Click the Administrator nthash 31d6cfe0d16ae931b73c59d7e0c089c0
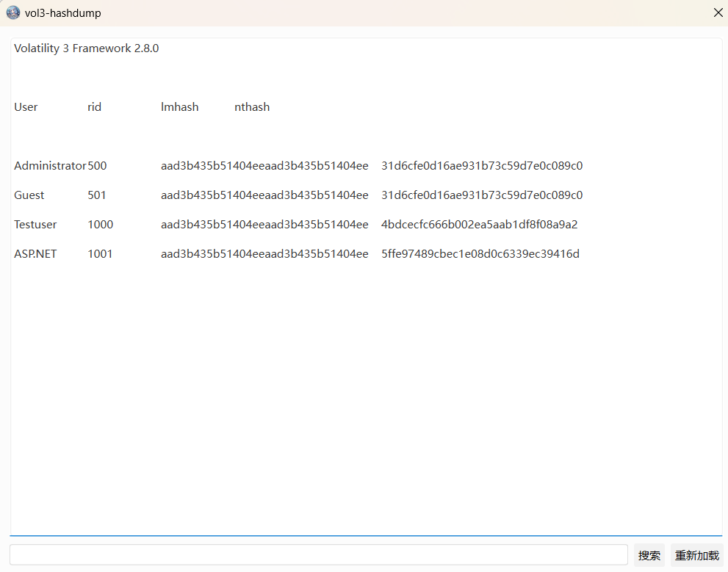The image size is (728, 572). pyautogui.click(x=482, y=166)
